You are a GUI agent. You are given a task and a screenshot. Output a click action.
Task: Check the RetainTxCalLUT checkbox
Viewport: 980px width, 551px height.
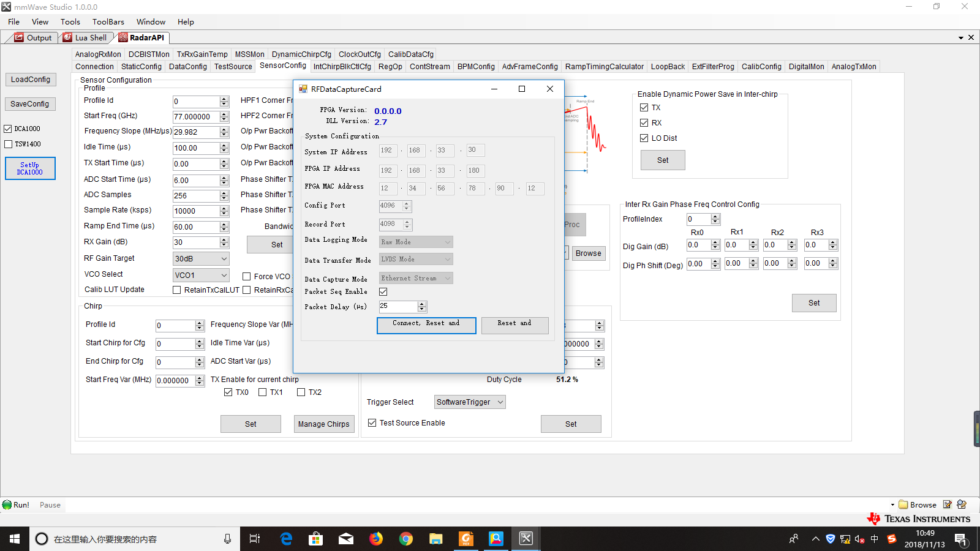click(x=177, y=290)
